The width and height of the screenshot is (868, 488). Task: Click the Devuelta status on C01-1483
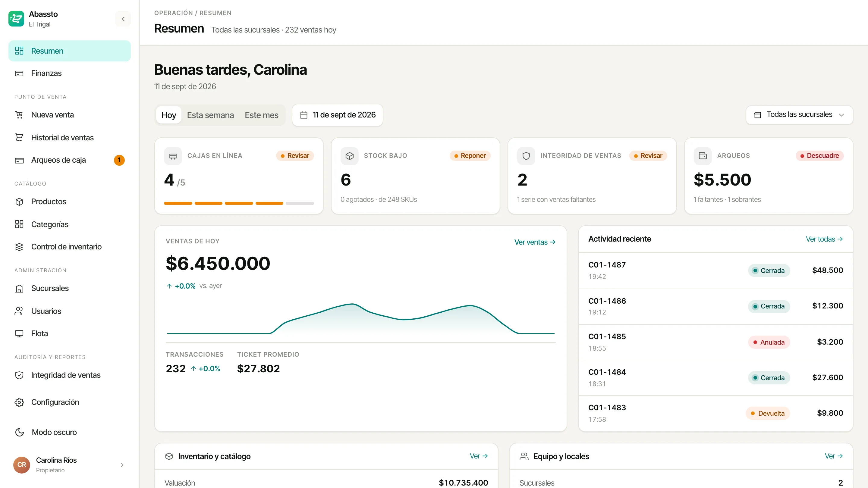(768, 413)
